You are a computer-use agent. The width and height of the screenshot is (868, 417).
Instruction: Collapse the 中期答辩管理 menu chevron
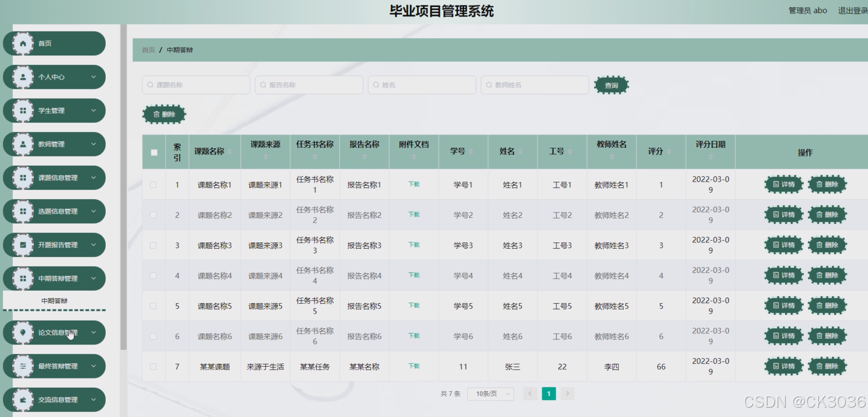[x=93, y=279]
